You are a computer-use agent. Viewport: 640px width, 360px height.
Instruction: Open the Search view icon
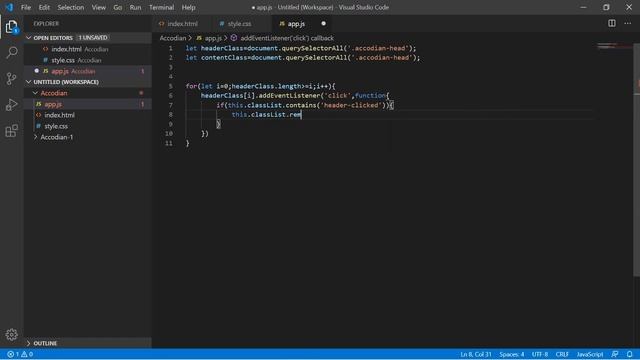click(x=12, y=52)
